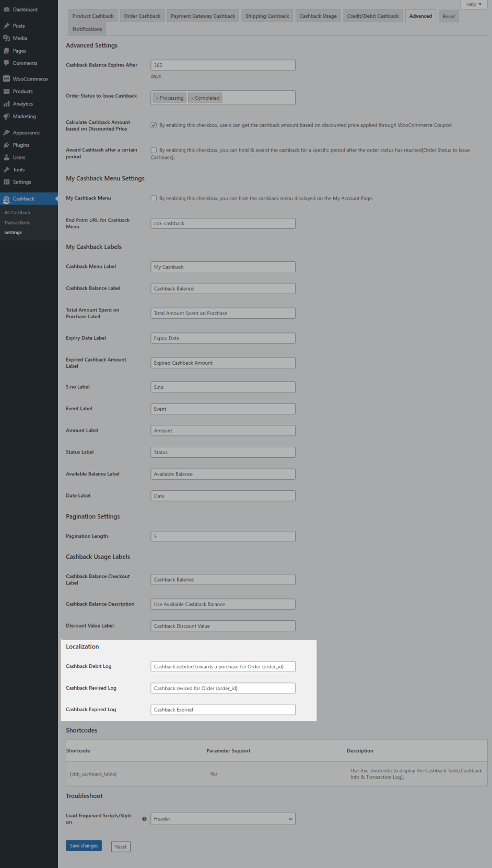
Task: Click the WooCommerce icon in sidebar
Action: coord(7,79)
